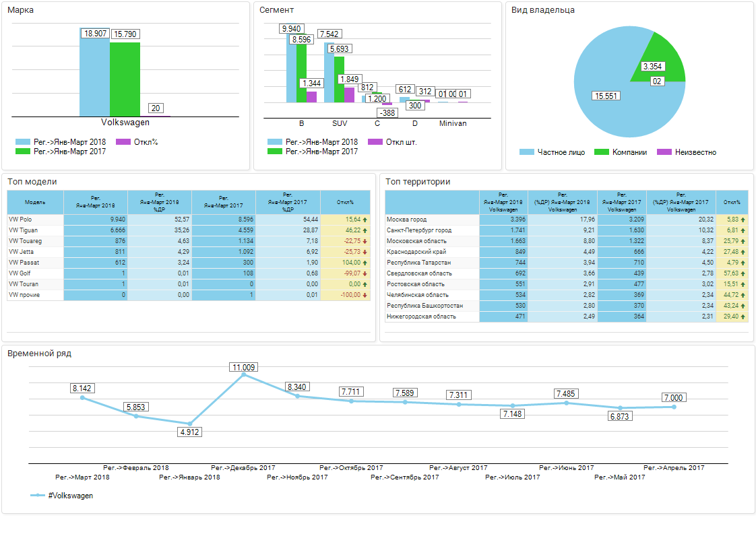This screenshot has width=756, height=534.
Task: Click the 4.912 lowest point on the line chart
Action: [x=190, y=424]
